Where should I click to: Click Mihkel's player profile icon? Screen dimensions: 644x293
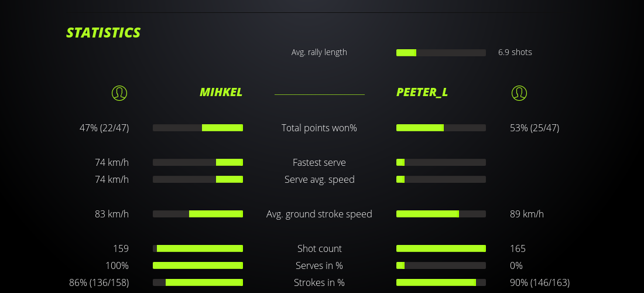(119, 93)
